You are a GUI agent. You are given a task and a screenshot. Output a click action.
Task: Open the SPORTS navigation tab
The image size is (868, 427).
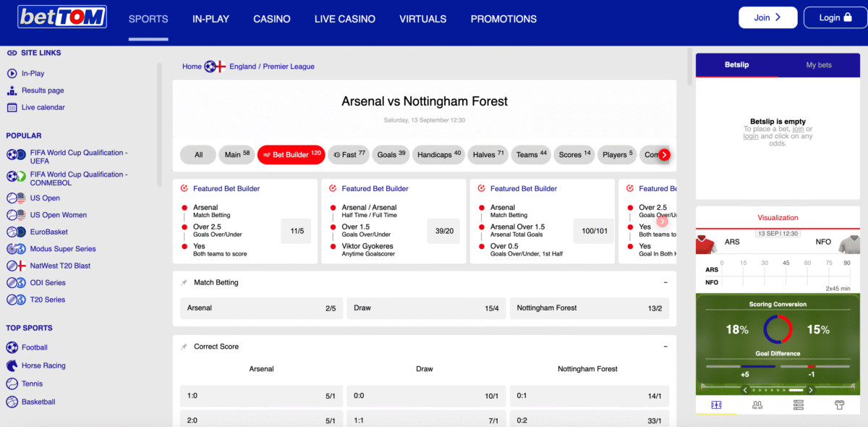click(148, 19)
